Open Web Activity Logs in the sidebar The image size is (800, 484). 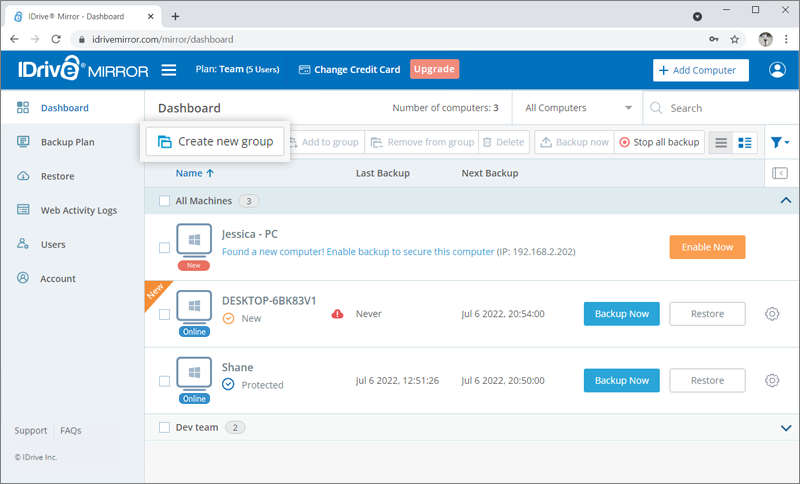tap(79, 210)
